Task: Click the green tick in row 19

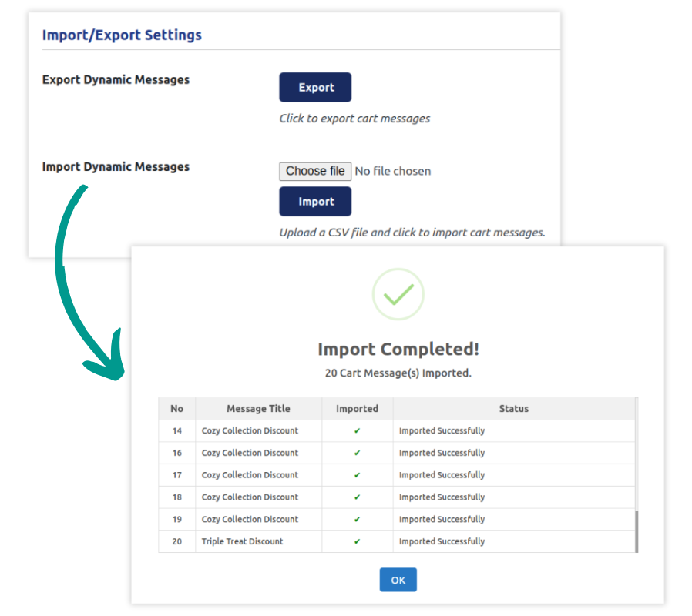Action: (x=357, y=520)
